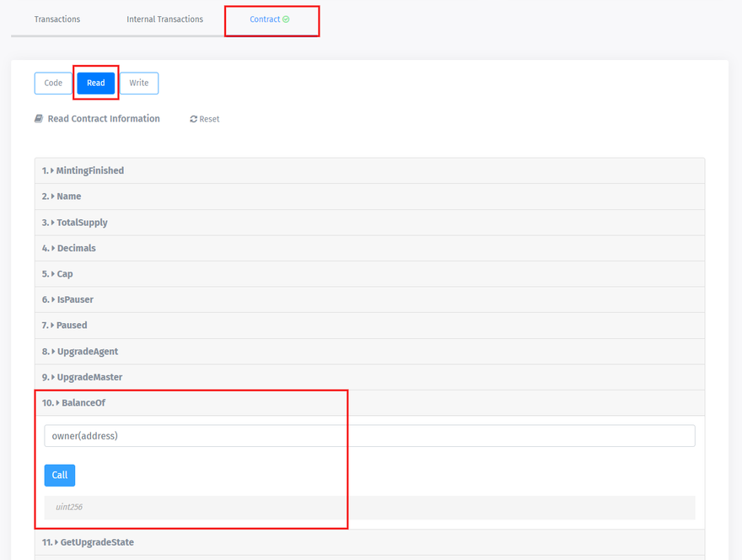This screenshot has width=742, height=560.
Task: Expand the MintingFinished row
Action: pos(89,171)
